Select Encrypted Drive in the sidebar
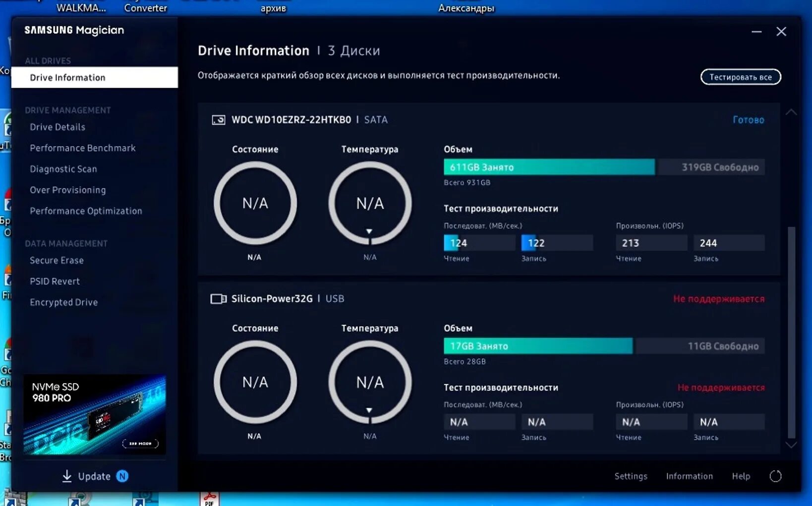 [x=64, y=302]
